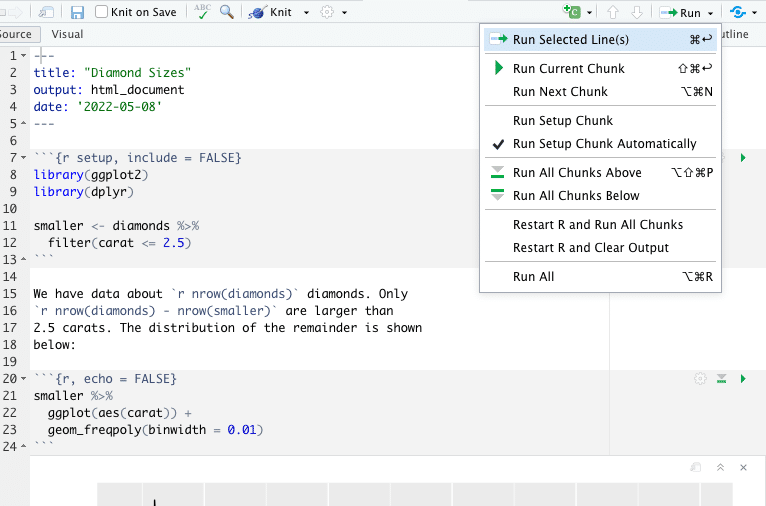766x506 pixels.
Task: Collapse chunk output double-chevron icon
Action: click(x=720, y=467)
